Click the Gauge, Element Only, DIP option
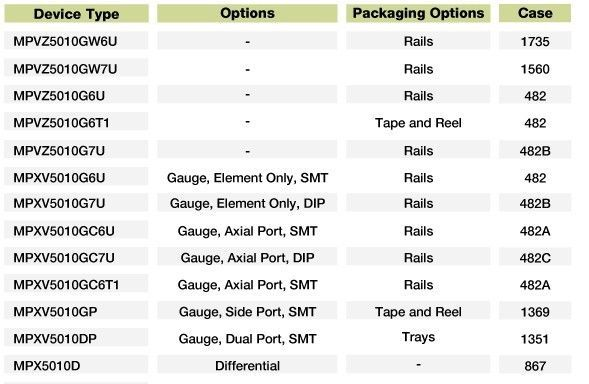The image size is (589, 384). tap(247, 203)
